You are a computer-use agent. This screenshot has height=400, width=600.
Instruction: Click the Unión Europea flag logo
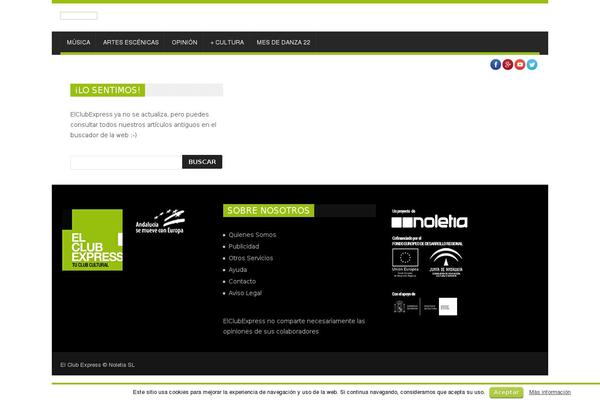click(405, 262)
